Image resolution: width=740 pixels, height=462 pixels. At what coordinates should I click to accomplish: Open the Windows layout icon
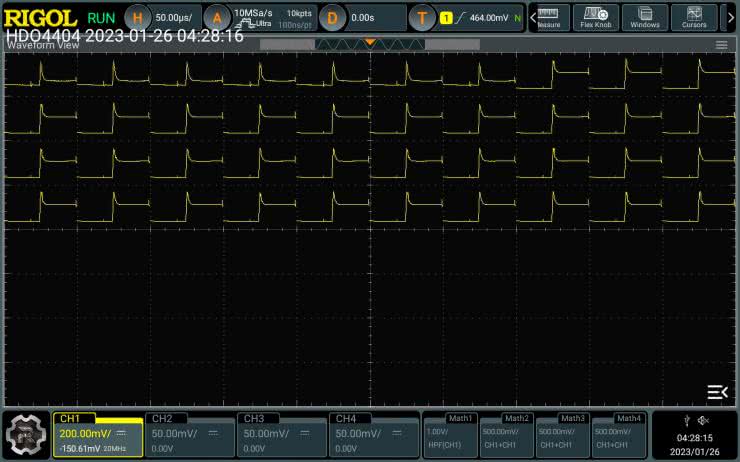tap(645, 17)
